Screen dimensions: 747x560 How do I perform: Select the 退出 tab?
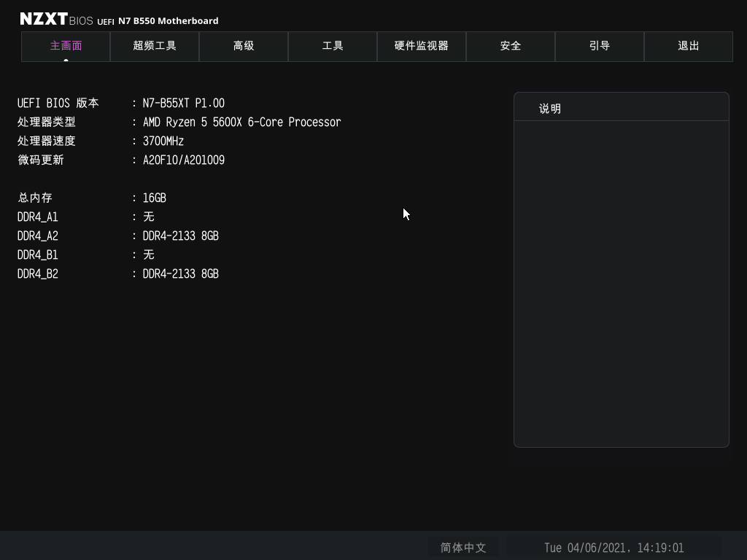pyautogui.click(x=689, y=46)
